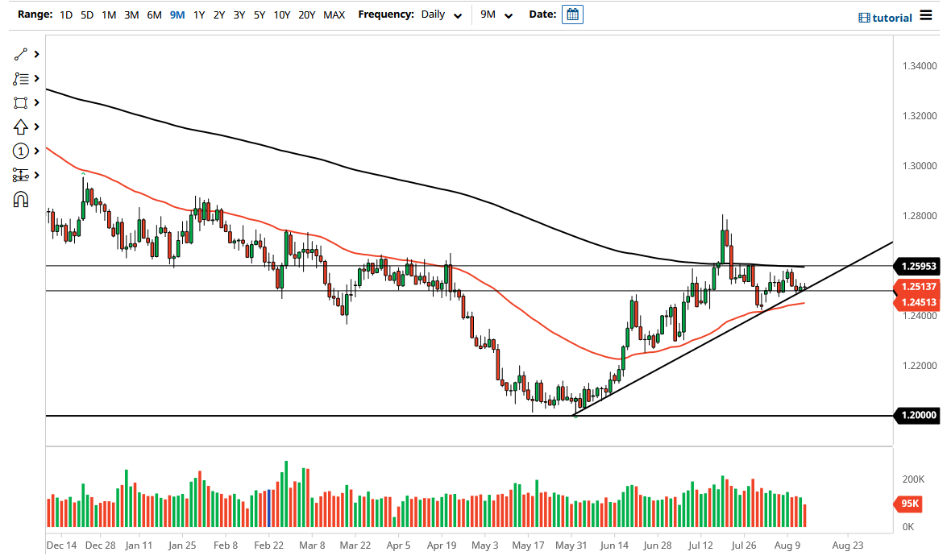Switch to the 3M range
The height and width of the screenshot is (560, 947).
tap(131, 15)
